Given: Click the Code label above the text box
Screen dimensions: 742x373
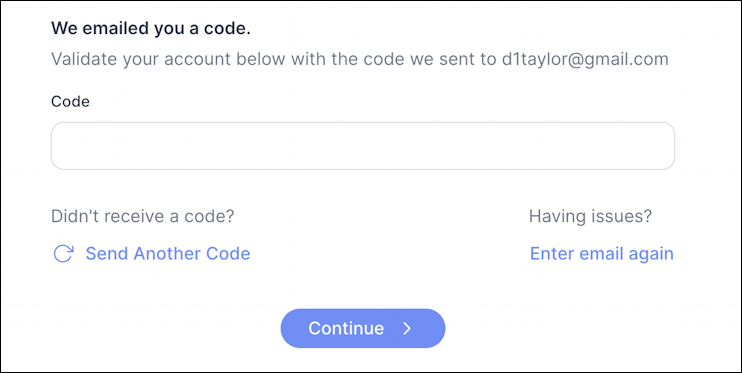Looking at the screenshot, I should point(70,101).
